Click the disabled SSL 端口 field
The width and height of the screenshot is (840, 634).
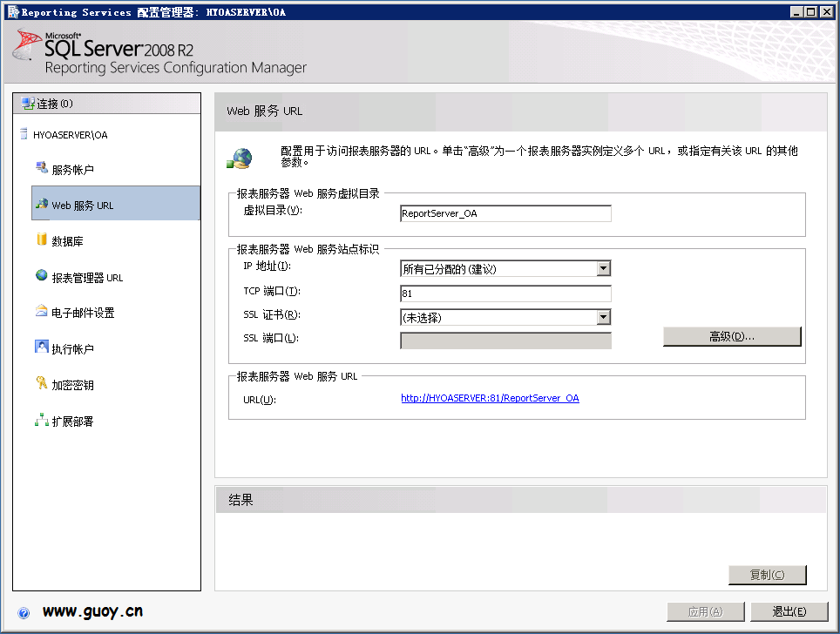tap(505, 341)
